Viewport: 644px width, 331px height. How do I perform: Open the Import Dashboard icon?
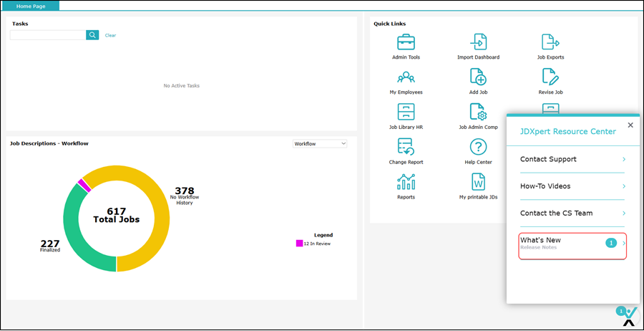(478, 42)
